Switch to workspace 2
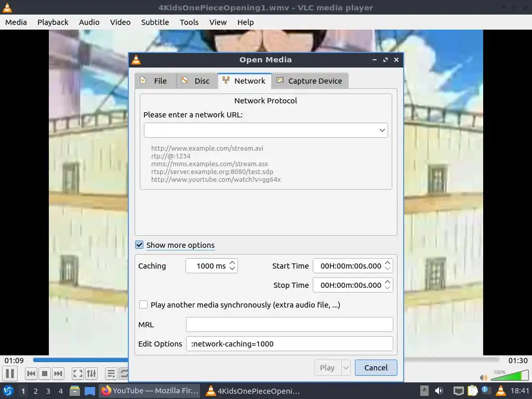Viewport: 532px width, 399px height. pyautogui.click(x=36, y=391)
